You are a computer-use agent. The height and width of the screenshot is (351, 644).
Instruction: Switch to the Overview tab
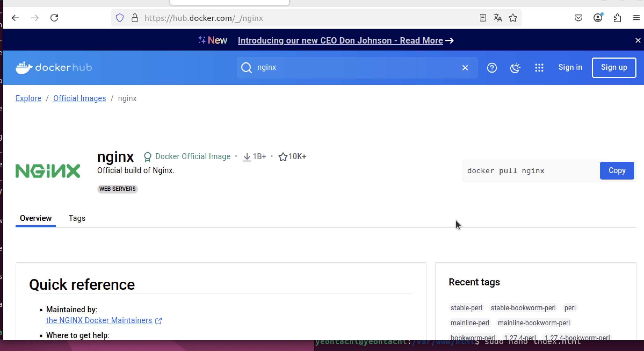[x=36, y=218]
